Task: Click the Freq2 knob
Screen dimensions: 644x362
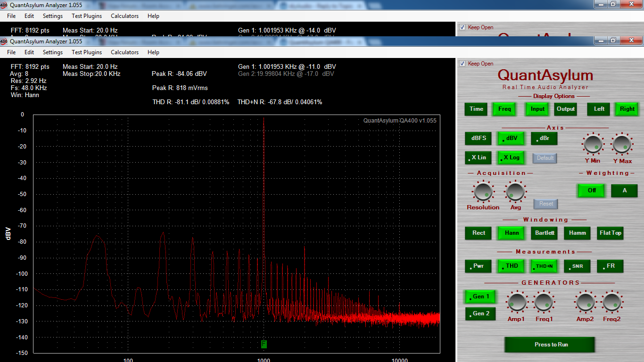Action: [612, 302]
